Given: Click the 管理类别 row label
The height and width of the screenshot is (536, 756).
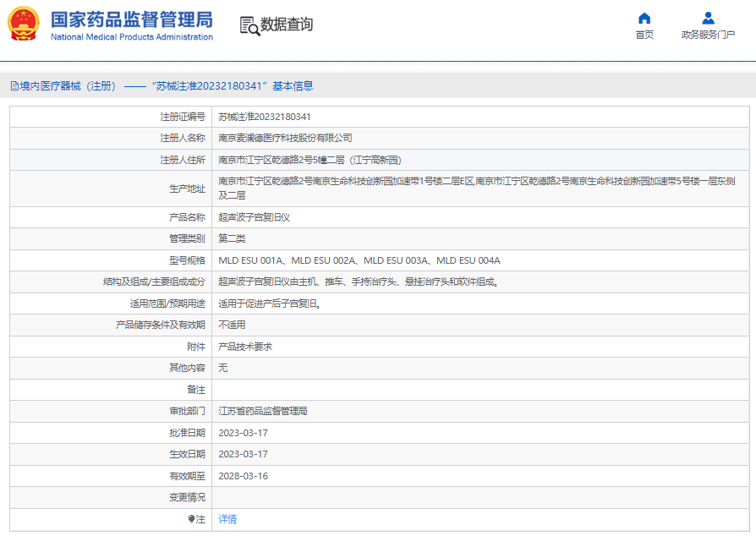Looking at the screenshot, I should click(x=187, y=238).
